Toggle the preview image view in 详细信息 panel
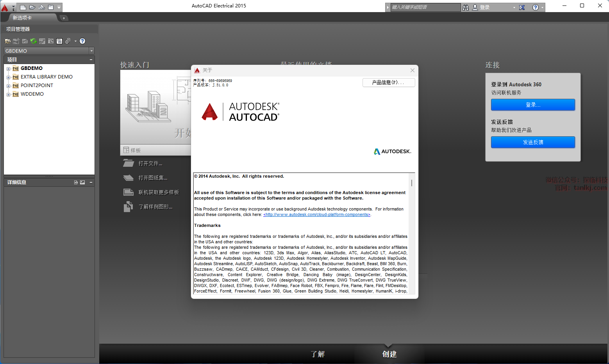 [x=82, y=182]
